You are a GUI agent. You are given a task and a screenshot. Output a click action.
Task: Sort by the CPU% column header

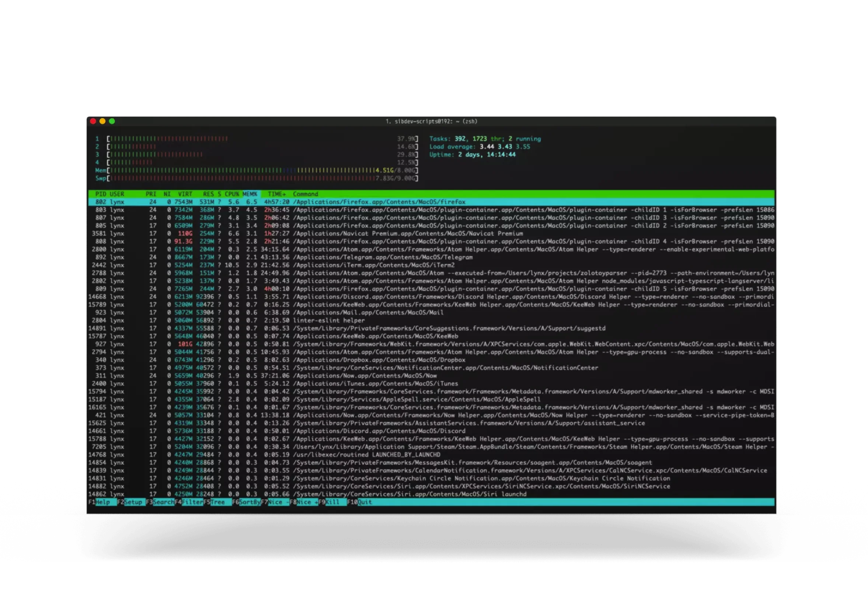point(231,194)
